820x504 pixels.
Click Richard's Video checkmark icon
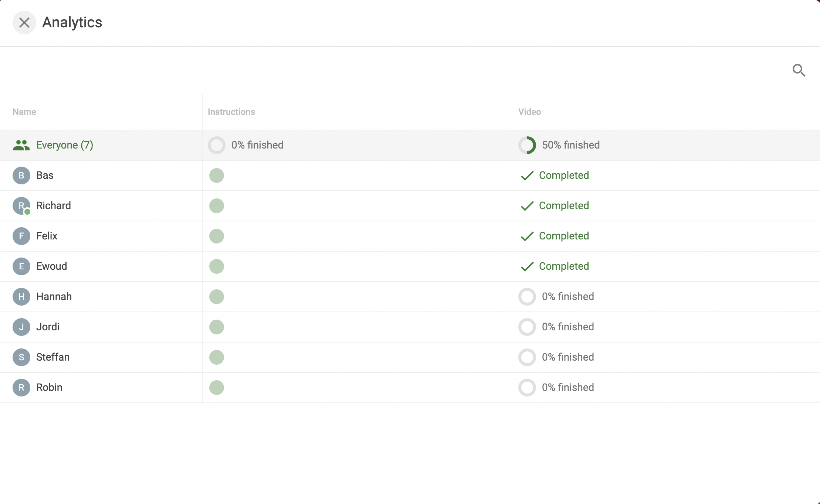(527, 206)
